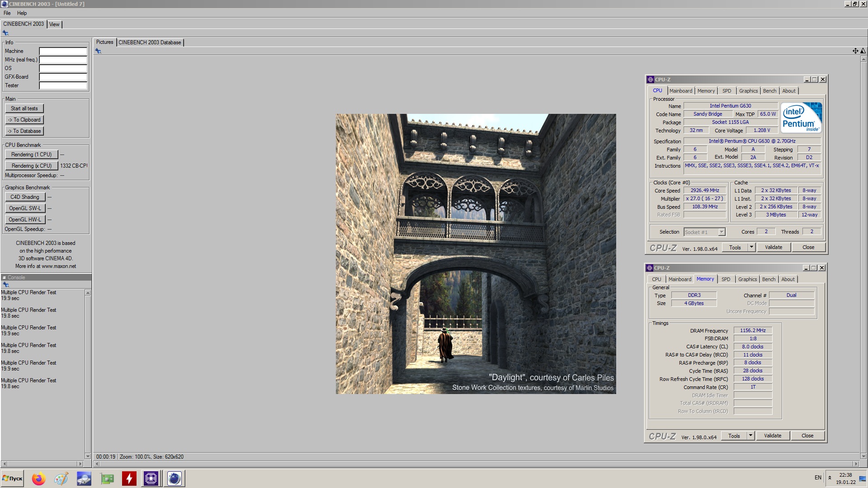Open the File menu
The image size is (868, 488).
pyautogui.click(x=7, y=13)
